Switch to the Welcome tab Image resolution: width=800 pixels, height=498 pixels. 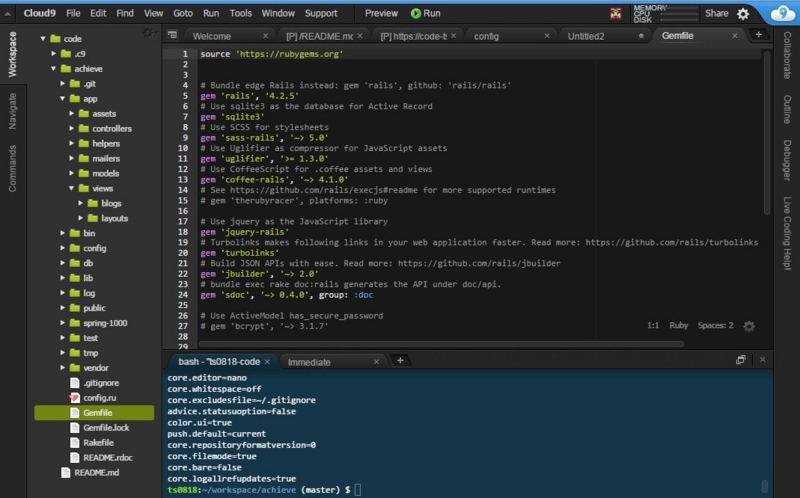click(x=212, y=36)
